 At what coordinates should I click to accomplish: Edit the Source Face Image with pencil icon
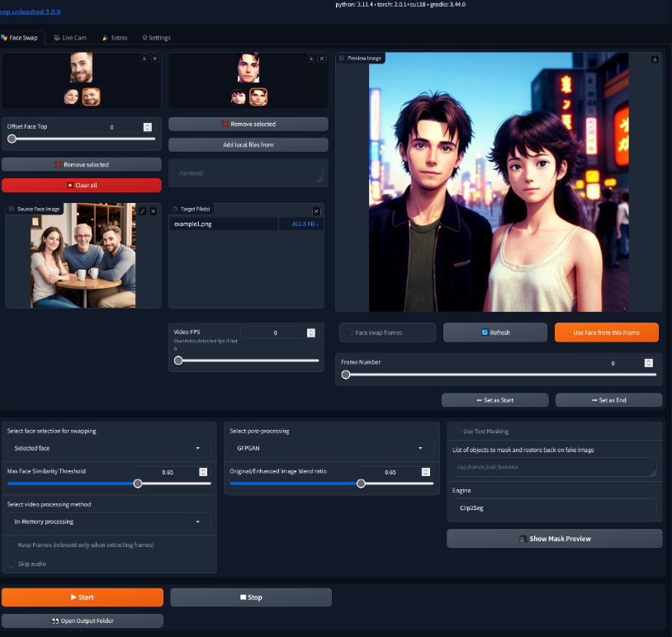tap(142, 211)
